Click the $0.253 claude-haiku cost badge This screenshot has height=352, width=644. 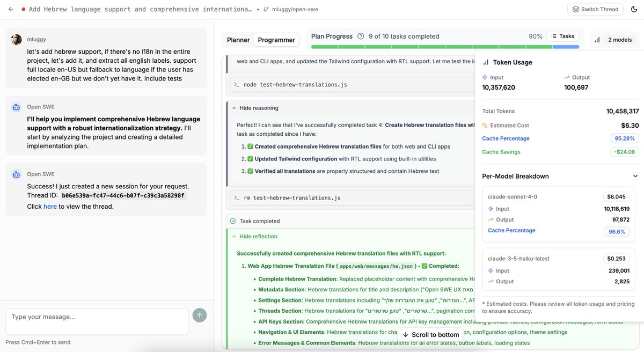pyautogui.click(x=616, y=259)
